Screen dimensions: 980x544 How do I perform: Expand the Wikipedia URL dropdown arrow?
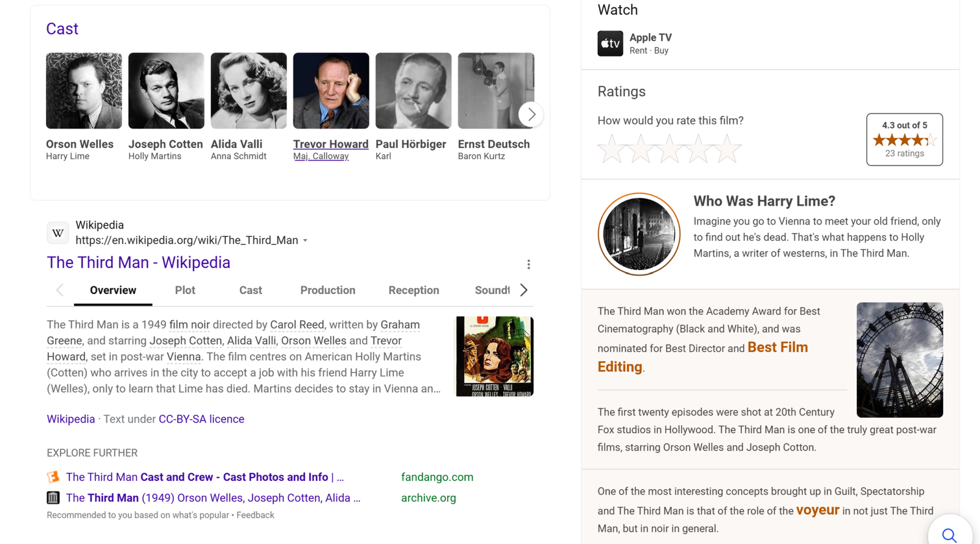[x=305, y=241]
